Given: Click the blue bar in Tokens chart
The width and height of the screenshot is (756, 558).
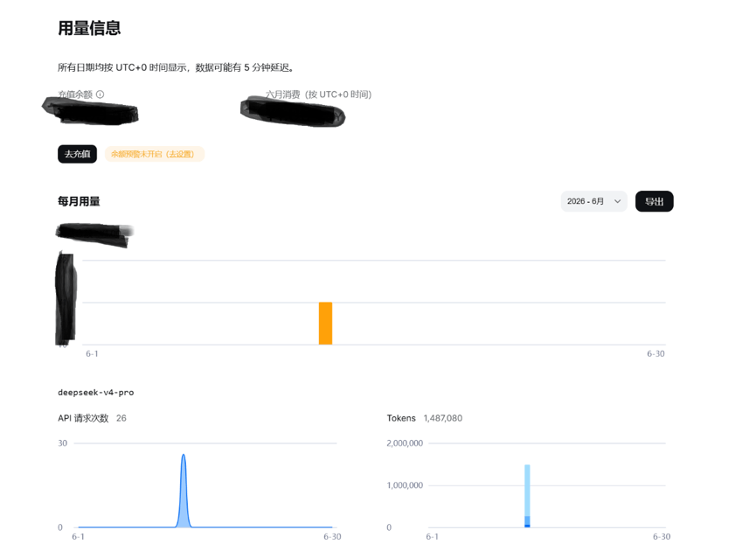Looking at the screenshot, I should [x=528, y=496].
